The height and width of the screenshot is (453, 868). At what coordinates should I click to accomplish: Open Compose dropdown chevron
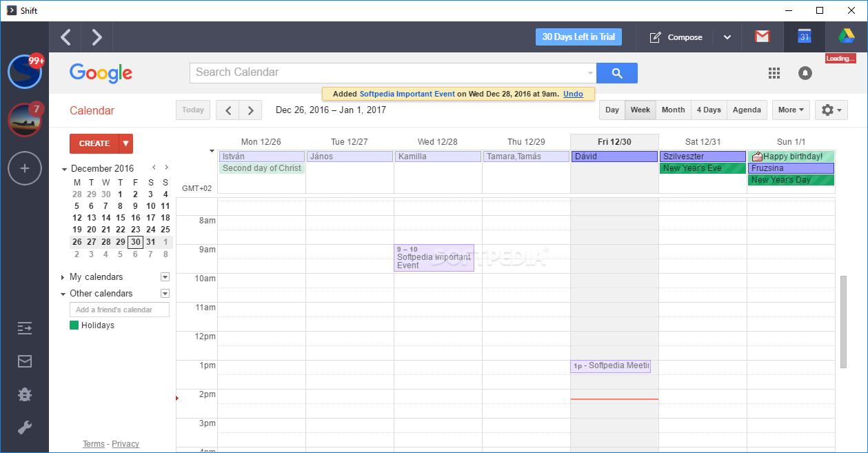pyautogui.click(x=727, y=37)
